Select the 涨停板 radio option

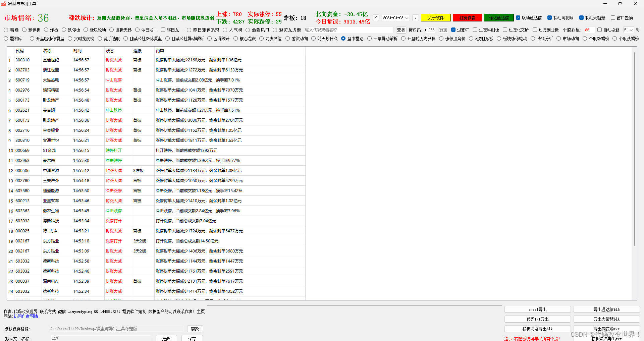click(x=24, y=30)
